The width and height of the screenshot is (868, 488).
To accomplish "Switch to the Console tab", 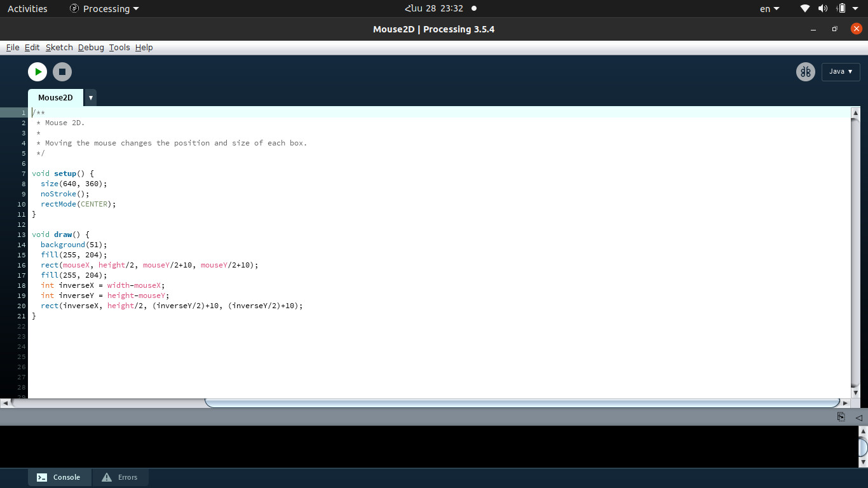I will (x=60, y=477).
